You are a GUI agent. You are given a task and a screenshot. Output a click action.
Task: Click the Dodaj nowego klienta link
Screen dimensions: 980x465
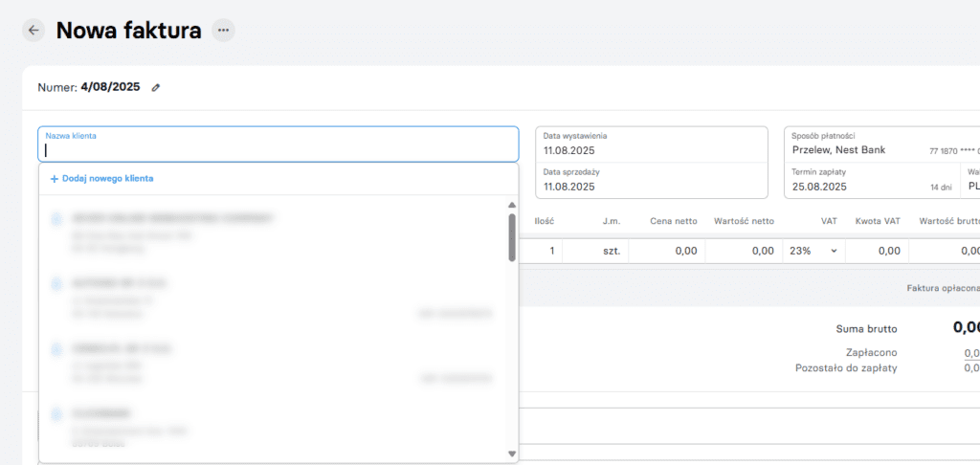pos(101,179)
